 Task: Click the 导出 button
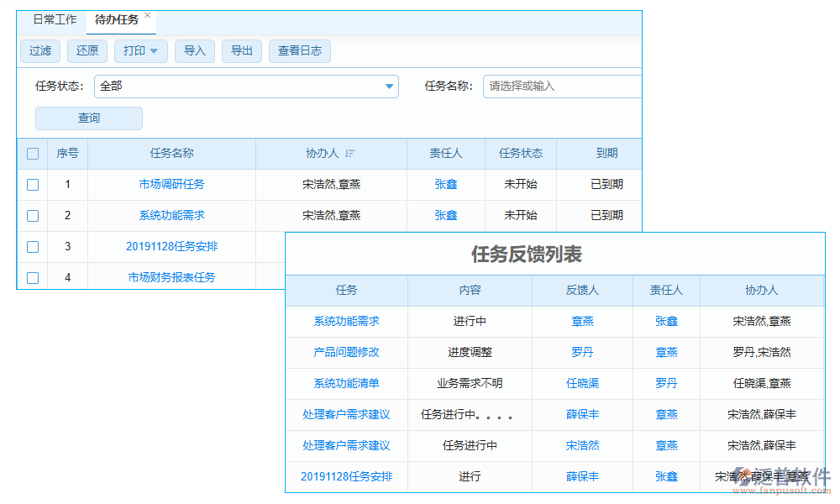tap(242, 51)
